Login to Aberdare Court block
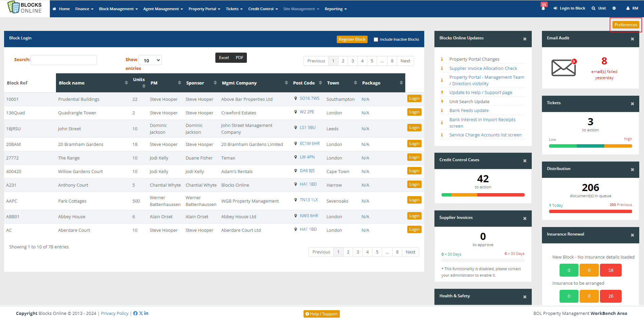This screenshot has height=319, width=644. click(x=414, y=229)
